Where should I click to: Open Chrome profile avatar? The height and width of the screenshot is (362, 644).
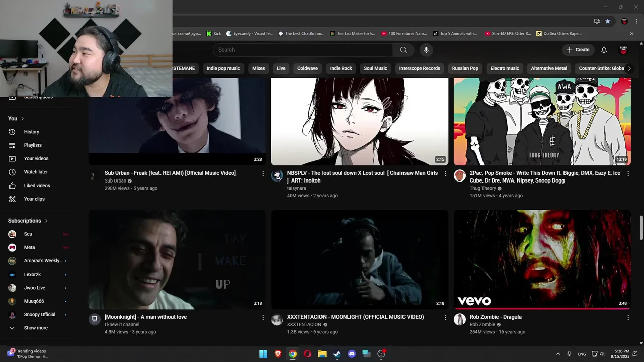pos(624,21)
